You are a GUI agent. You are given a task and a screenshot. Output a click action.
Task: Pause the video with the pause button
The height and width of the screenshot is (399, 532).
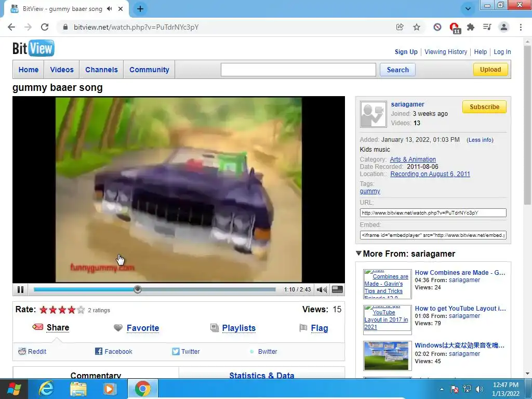click(20, 289)
